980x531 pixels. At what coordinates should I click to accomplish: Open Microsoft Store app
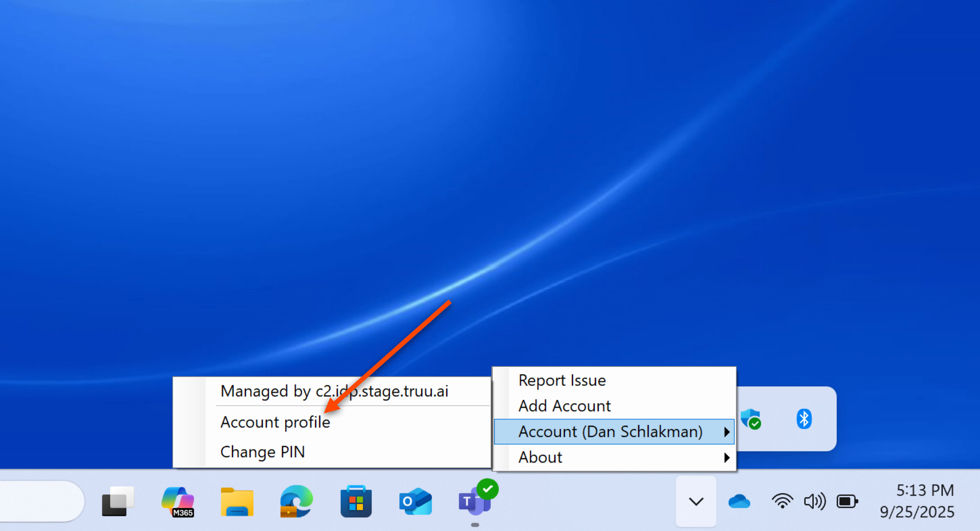coord(356,501)
